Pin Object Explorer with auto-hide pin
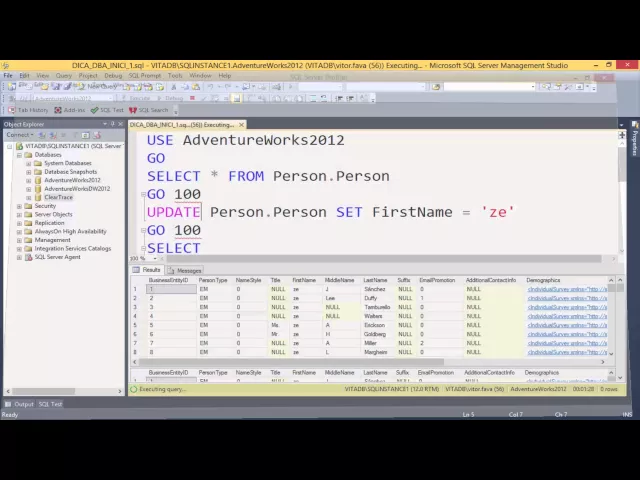This screenshot has height=480, width=640. pos(113,124)
